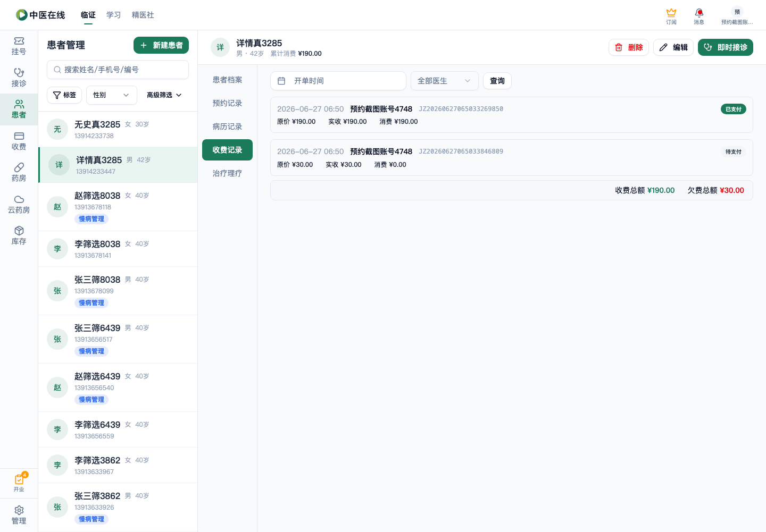Open the 标签 tag filter
The image size is (766, 532).
pos(64,95)
